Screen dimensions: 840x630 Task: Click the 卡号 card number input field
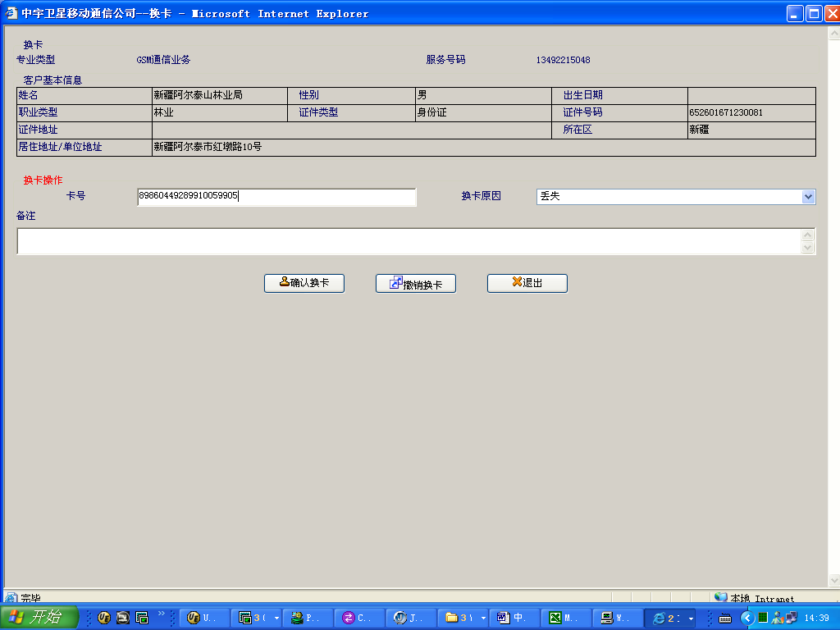(x=276, y=197)
